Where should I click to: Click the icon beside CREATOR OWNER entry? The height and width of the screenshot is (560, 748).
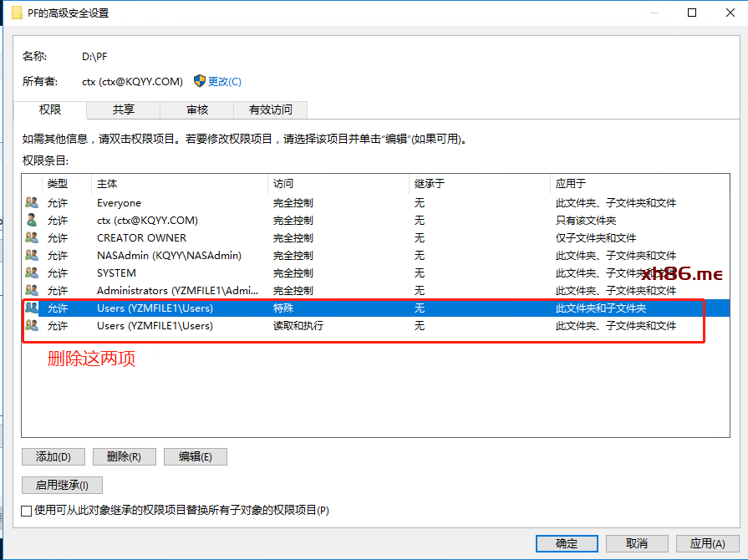(32, 238)
